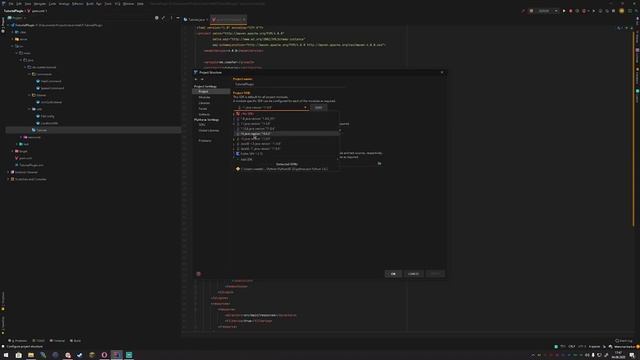Click the forward arrow in Project Structure dialog
The width and height of the screenshot is (640, 360).
[202, 79]
